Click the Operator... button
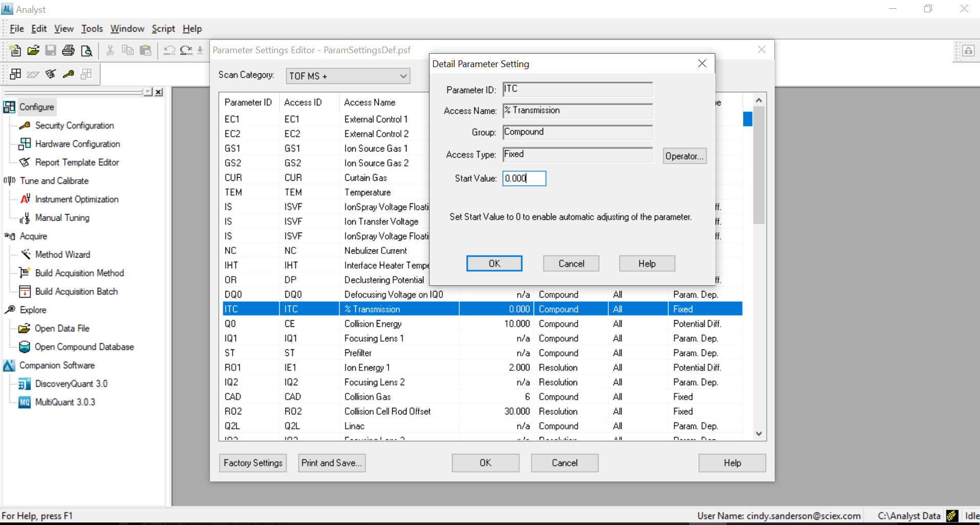Viewport: 980px width, 525px height. (685, 156)
